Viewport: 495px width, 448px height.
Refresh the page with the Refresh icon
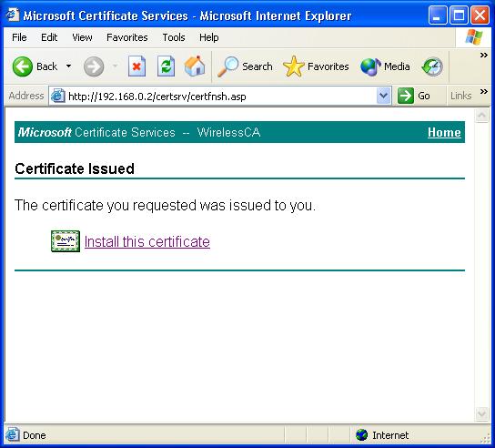tap(166, 66)
